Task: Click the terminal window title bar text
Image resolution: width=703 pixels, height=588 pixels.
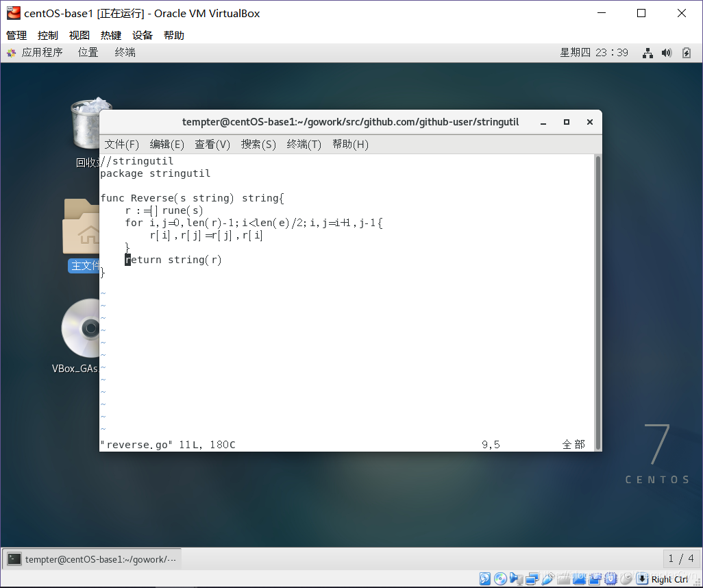Action: point(351,122)
